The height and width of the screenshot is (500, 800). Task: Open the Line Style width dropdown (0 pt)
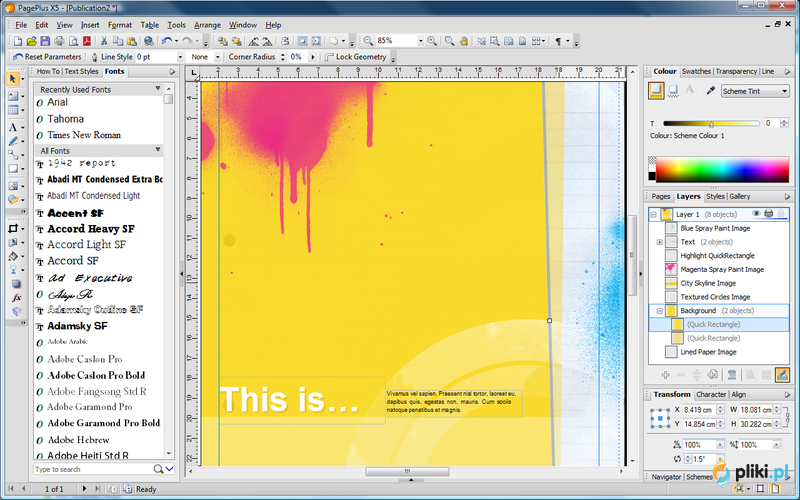pos(180,57)
